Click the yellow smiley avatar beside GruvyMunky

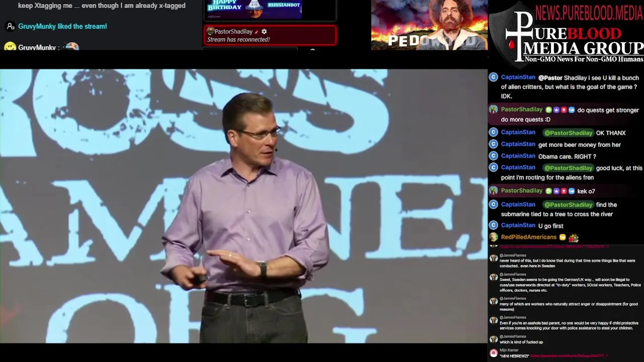(10, 46)
